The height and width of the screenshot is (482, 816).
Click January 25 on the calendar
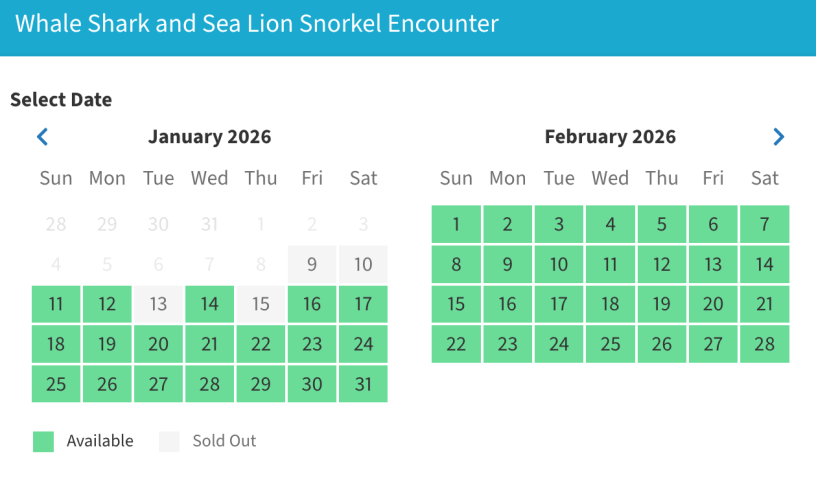56,384
